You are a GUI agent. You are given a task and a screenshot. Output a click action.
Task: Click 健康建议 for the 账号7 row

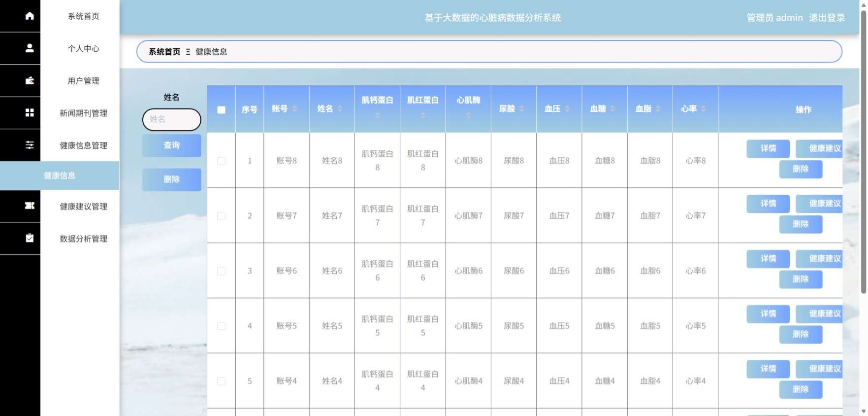[x=819, y=204]
